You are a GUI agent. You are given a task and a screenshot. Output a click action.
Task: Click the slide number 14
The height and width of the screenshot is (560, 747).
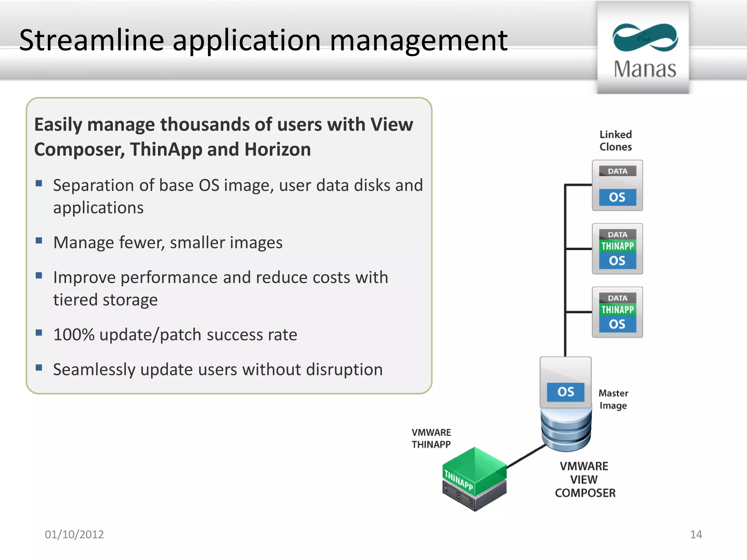(696, 534)
